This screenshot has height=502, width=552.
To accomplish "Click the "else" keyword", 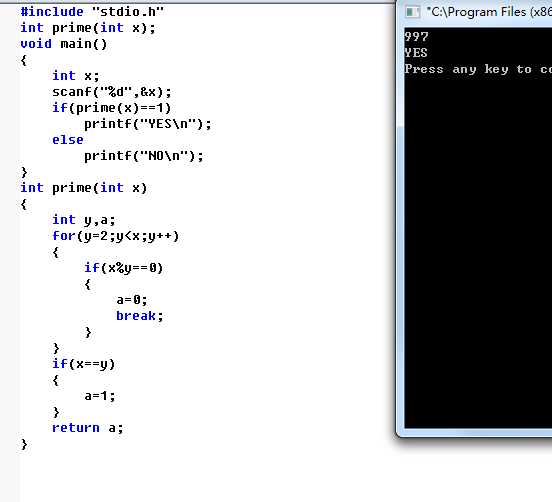I will click(68, 140).
